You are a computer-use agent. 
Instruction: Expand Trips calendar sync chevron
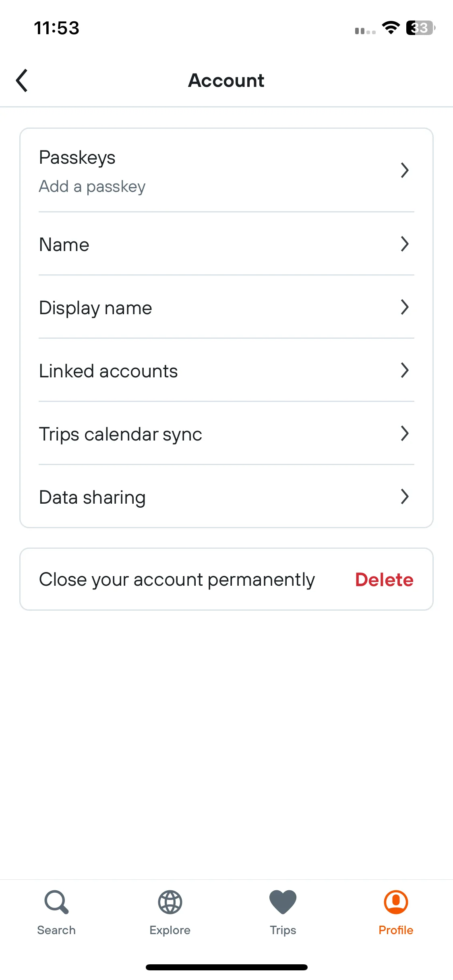(405, 433)
